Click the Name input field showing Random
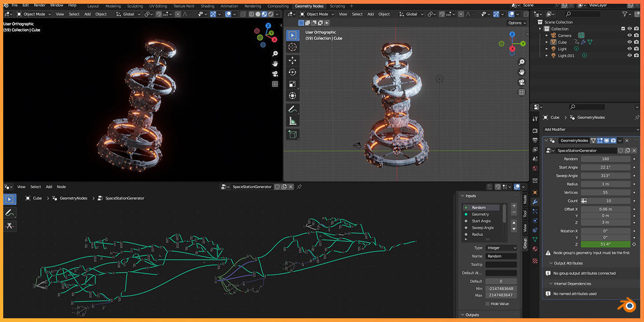The width and height of the screenshot is (644, 322). (x=501, y=256)
